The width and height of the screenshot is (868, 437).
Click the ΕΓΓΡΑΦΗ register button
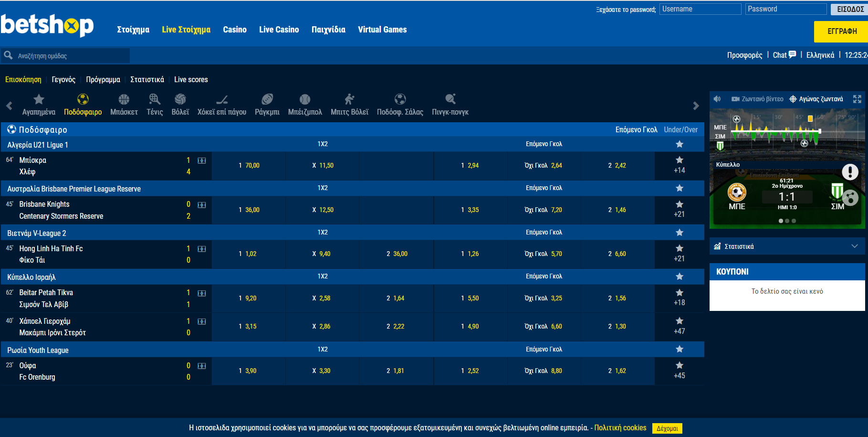click(x=841, y=32)
